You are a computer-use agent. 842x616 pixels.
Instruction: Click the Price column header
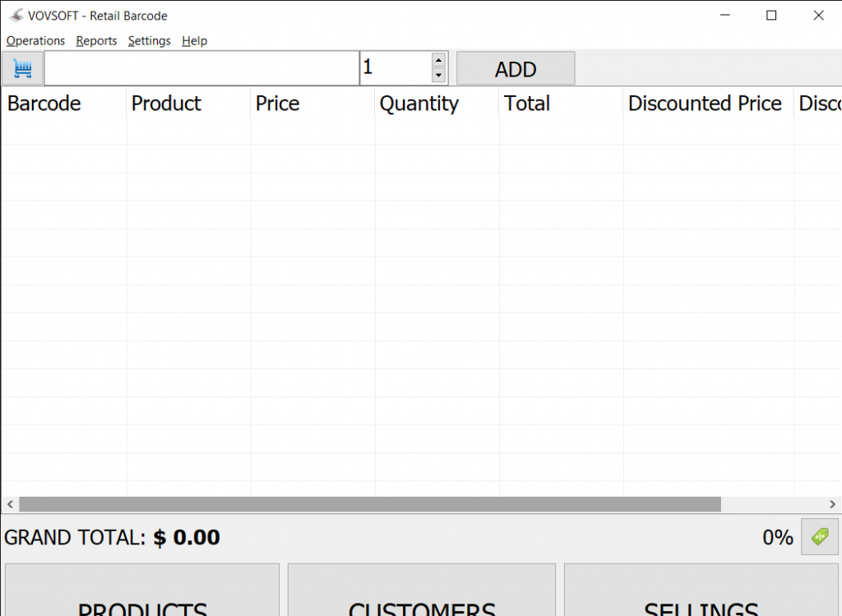pos(312,103)
